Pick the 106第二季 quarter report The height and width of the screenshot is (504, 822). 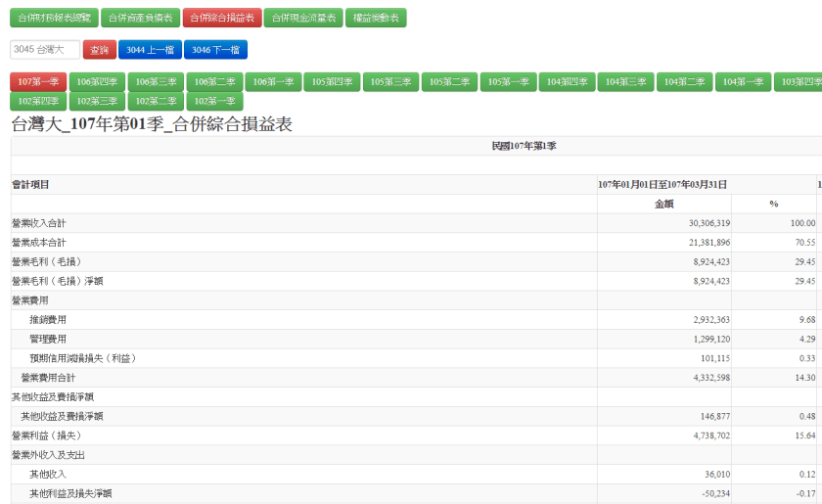click(214, 82)
